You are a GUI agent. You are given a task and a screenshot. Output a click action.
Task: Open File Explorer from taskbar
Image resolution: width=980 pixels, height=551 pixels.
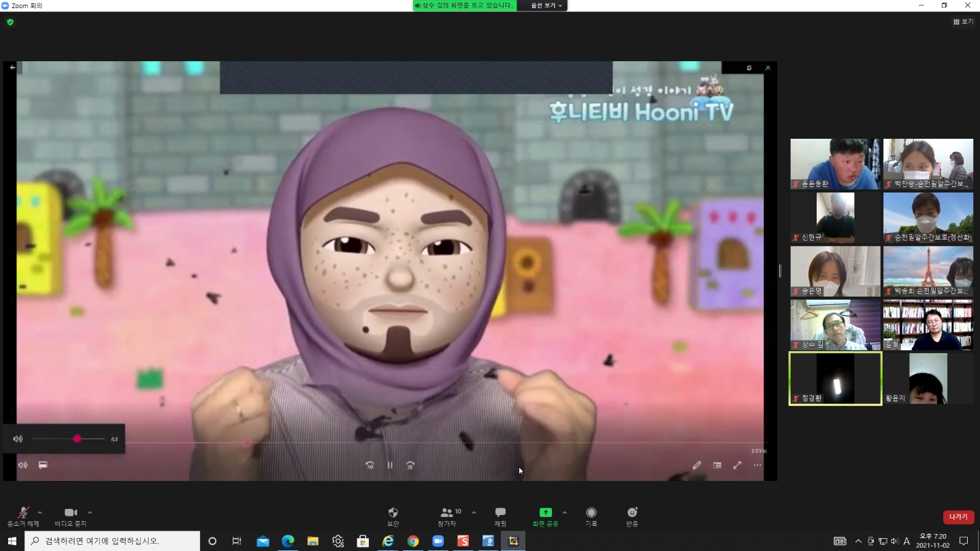coord(313,541)
